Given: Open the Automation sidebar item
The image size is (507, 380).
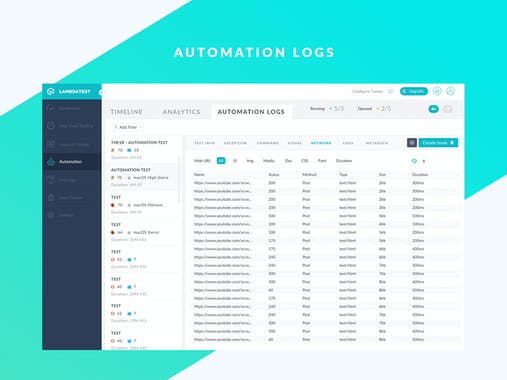Looking at the screenshot, I should point(72,162).
